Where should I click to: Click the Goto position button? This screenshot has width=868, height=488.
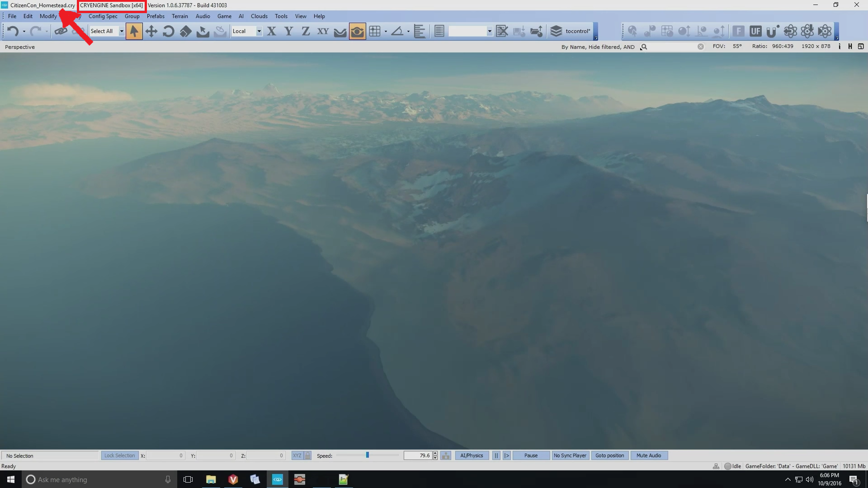(609, 455)
